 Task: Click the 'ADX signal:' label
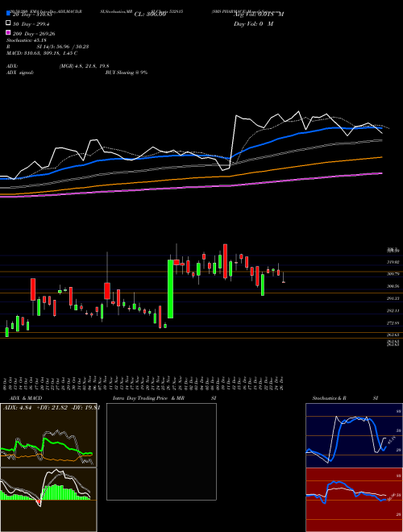pyautogui.click(x=20, y=73)
